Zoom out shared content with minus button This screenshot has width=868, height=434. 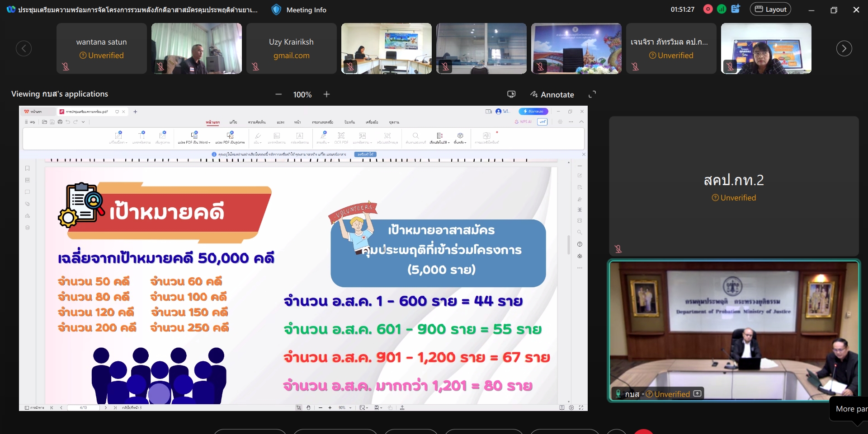click(278, 94)
